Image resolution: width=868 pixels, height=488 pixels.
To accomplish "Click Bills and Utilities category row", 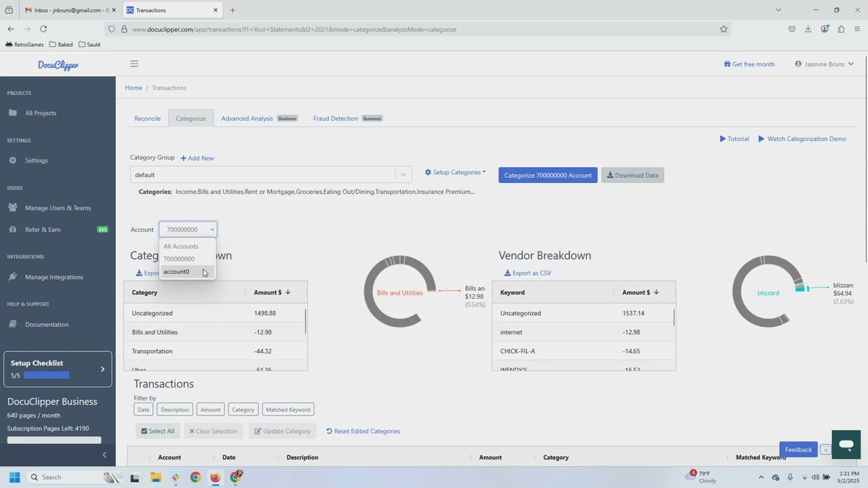I will (x=215, y=332).
